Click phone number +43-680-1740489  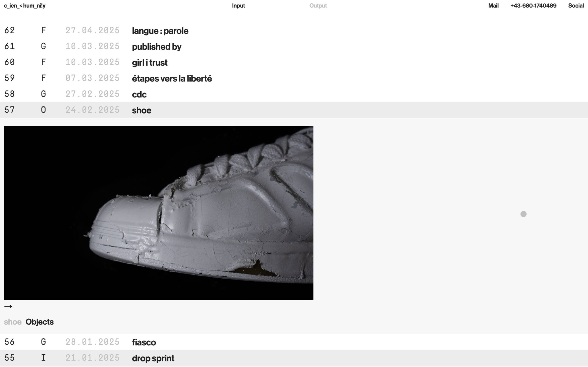click(533, 6)
